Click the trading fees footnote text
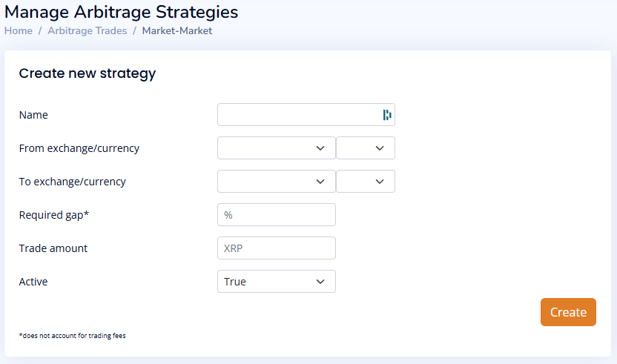 coord(72,336)
